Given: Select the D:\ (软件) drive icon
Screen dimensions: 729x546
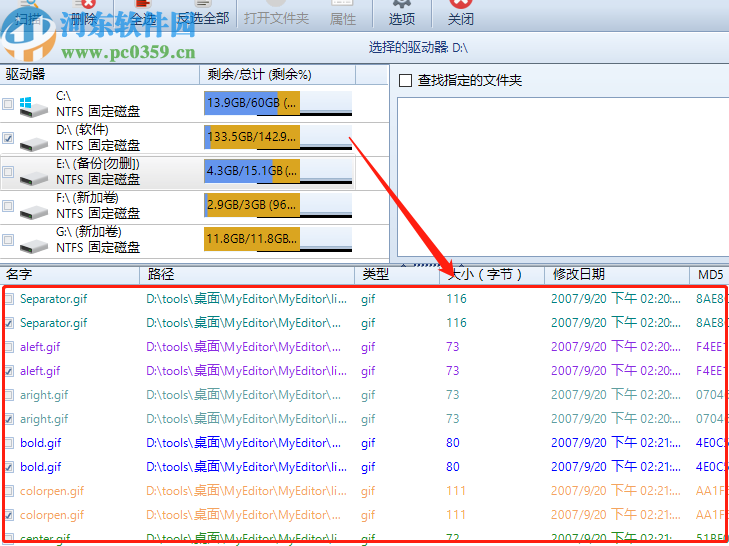Looking at the screenshot, I should tap(33, 138).
